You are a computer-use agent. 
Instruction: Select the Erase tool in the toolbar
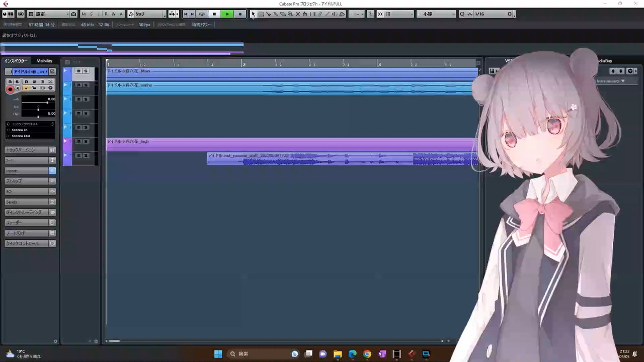click(x=283, y=14)
